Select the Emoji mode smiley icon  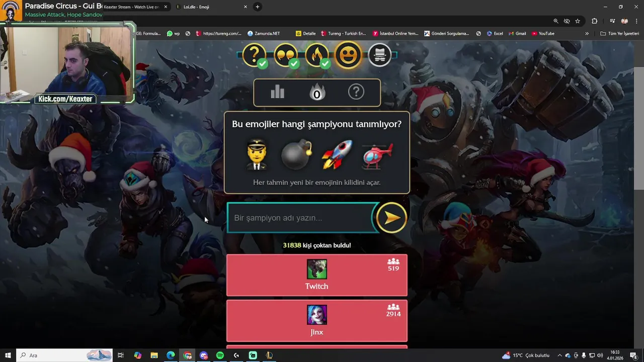(x=348, y=54)
